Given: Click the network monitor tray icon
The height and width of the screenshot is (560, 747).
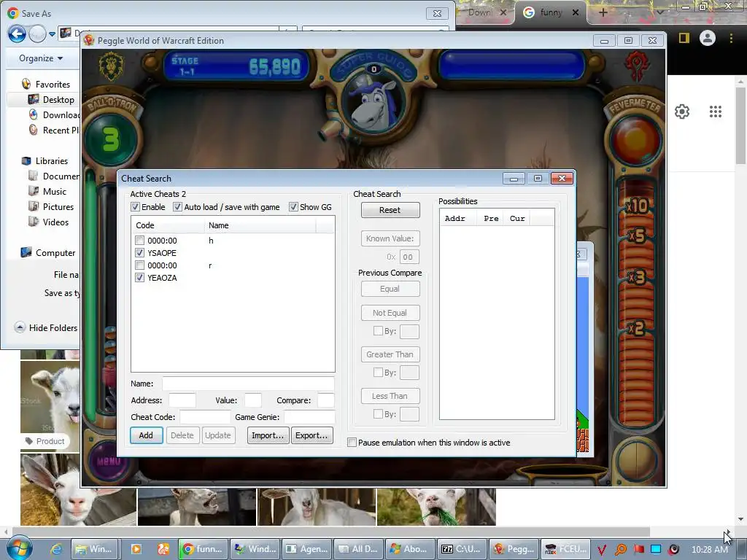Looking at the screenshot, I should (x=656, y=550).
